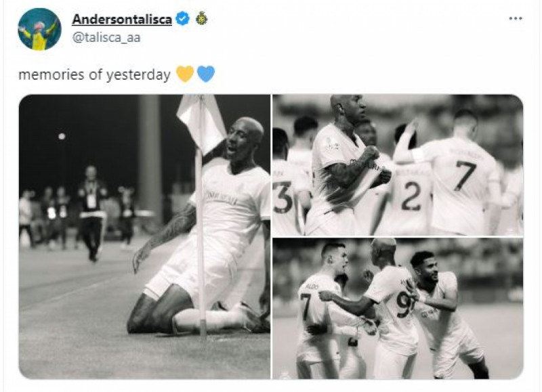This screenshot has width=542, height=392.
Task: Click the blue verified checkmark badge
Action: (x=182, y=19)
